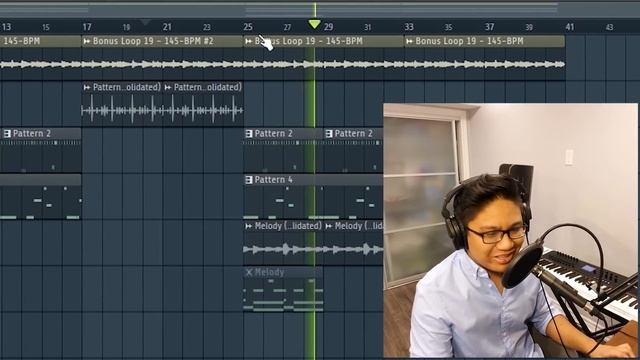Click the green playhead marker on the timeline

(x=314, y=24)
